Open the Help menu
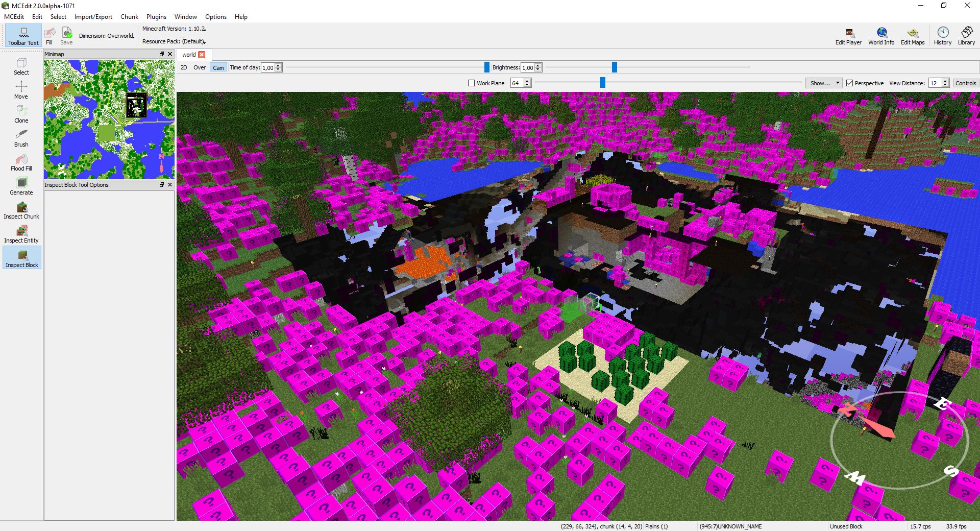 pyautogui.click(x=241, y=17)
